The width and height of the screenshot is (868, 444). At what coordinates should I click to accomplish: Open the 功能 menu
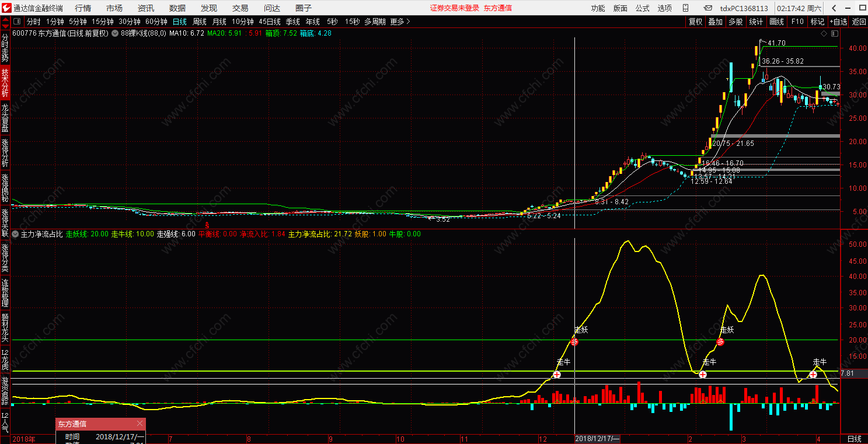pos(598,8)
